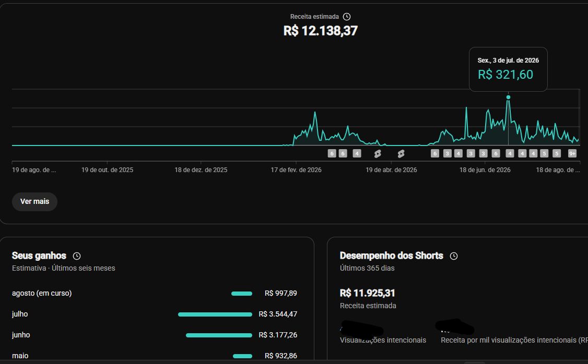This screenshot has height=364, width=588.
Task: Click the Receita por mil visualizações intencionais label
Action: coord(514,340)
